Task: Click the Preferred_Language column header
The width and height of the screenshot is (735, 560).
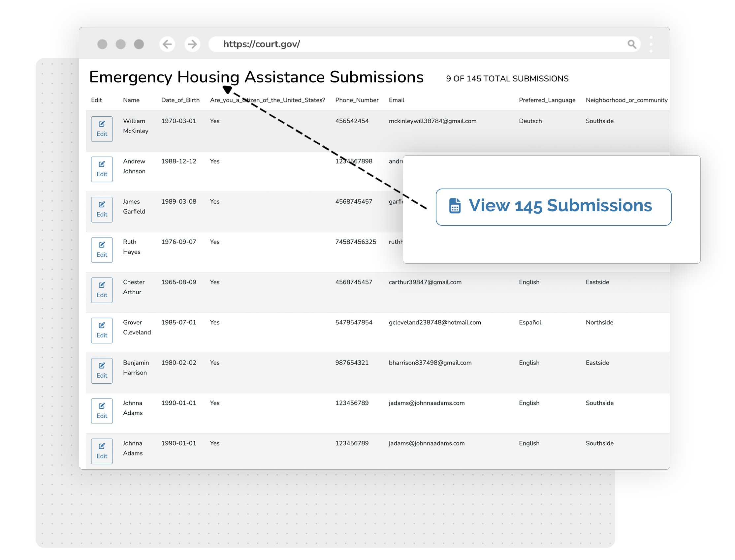Action: [547, 100]
